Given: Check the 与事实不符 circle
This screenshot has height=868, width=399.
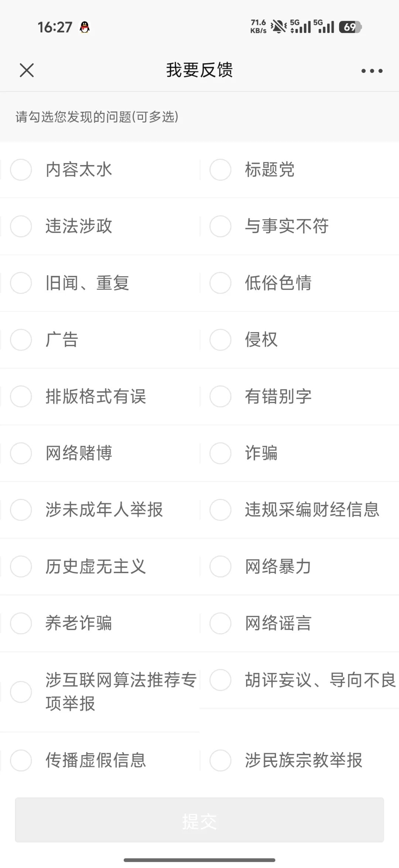Looking at the screenshot, I should [x=221, y=226].
